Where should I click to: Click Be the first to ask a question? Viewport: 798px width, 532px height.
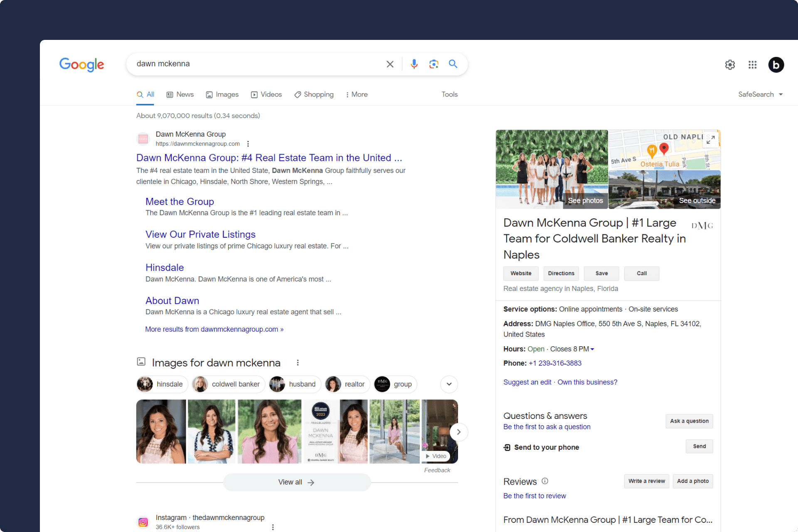pyautogui.click(x=547, y=427)
